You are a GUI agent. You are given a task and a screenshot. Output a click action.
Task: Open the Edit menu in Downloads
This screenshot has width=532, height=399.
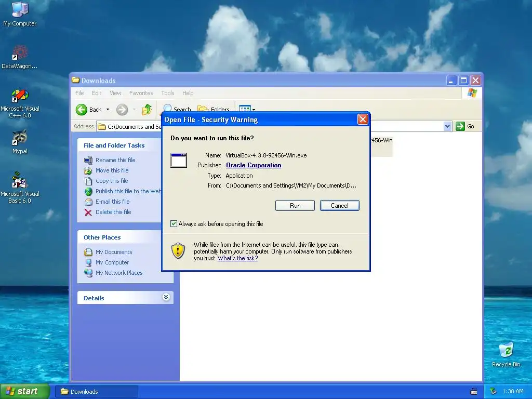click(96, 93)
